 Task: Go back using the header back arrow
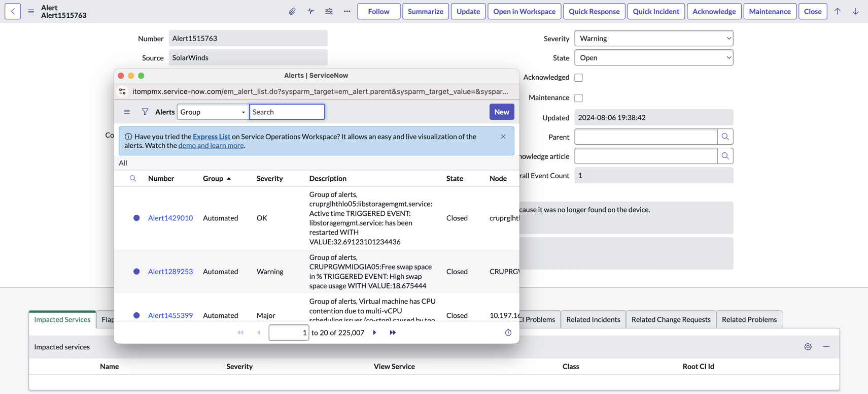pos(13,11)
